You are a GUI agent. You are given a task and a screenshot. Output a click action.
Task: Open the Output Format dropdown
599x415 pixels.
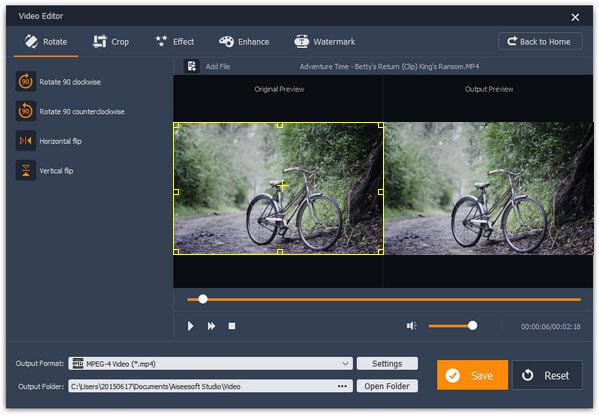point(210,363)
